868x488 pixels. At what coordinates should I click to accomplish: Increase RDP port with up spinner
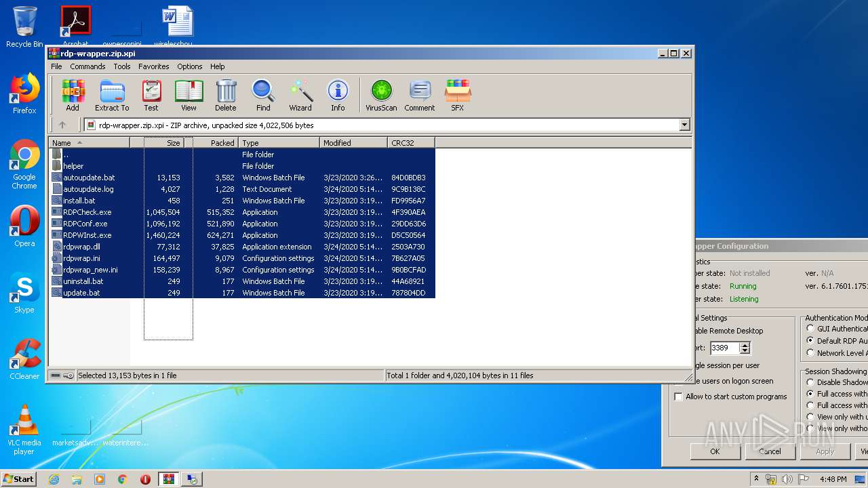tap(745, 345)
